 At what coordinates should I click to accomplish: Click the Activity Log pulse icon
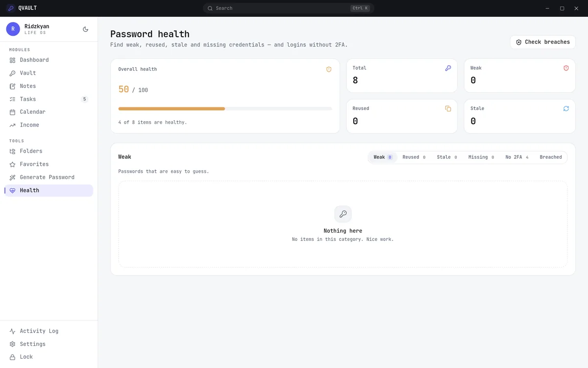(x=13, y=331)
